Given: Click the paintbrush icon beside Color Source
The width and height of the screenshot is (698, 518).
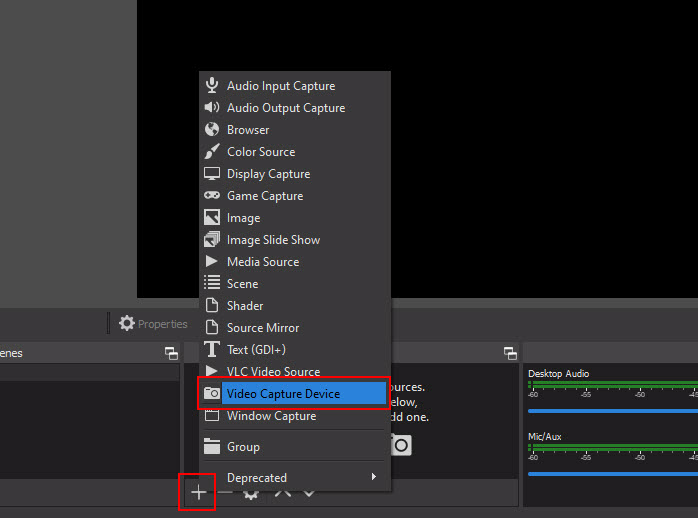Looking at the screenshot, I should pyautogui.click(x=212, y=151).
